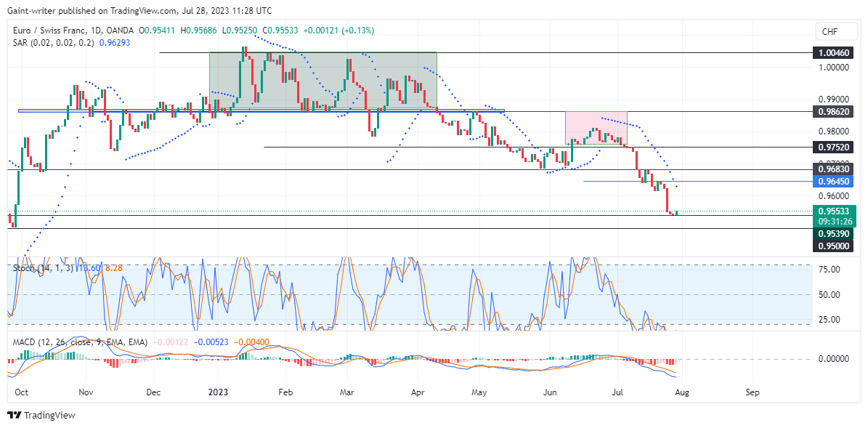The image size is (868, 428).
Task: Click the Feb label on the time axis
Action: tap(284, 392)
